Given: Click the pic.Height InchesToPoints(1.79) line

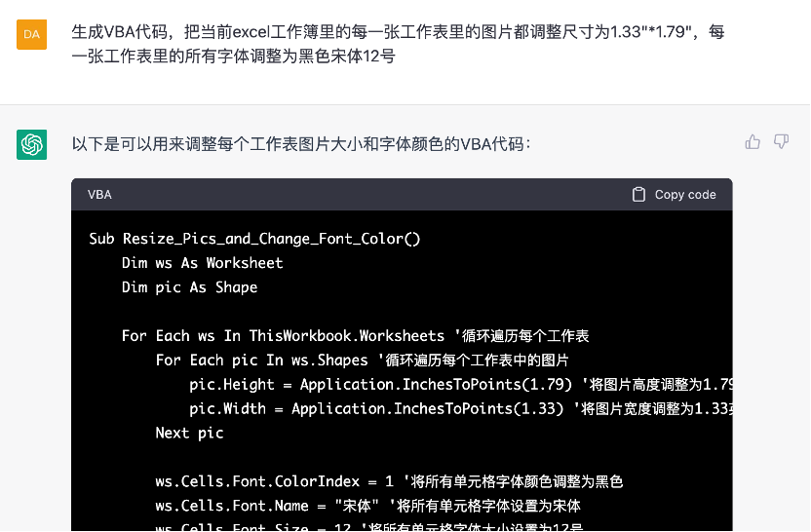Looking at the screenshot, I should click(461, 384).
